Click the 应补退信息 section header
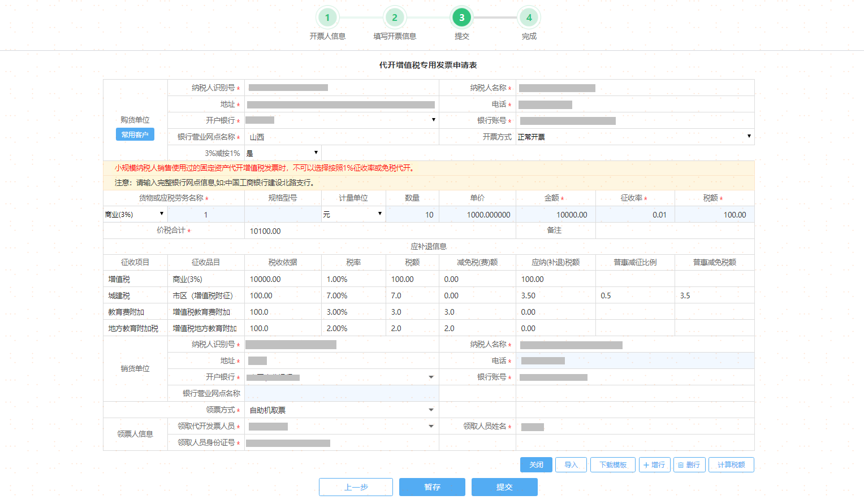864x504 pixels. [429, 246]
